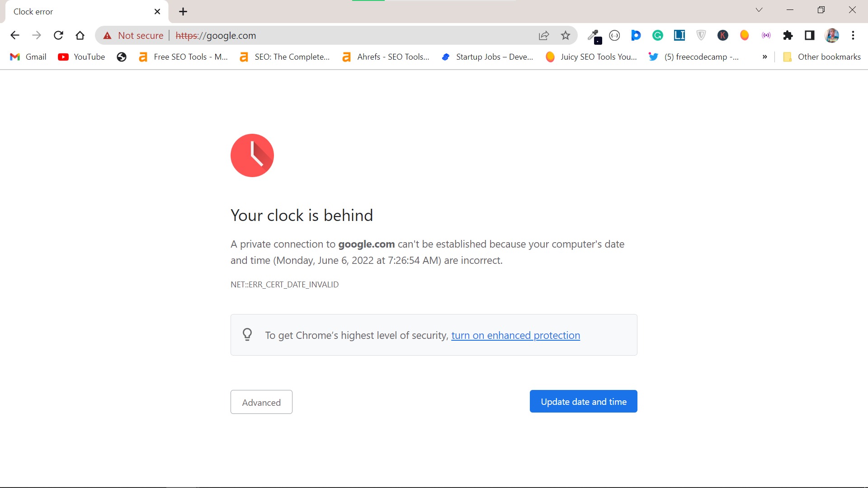Screen dimensions: 868x488
Task: Open the Gmail bookmark
Action: (28, 57)
